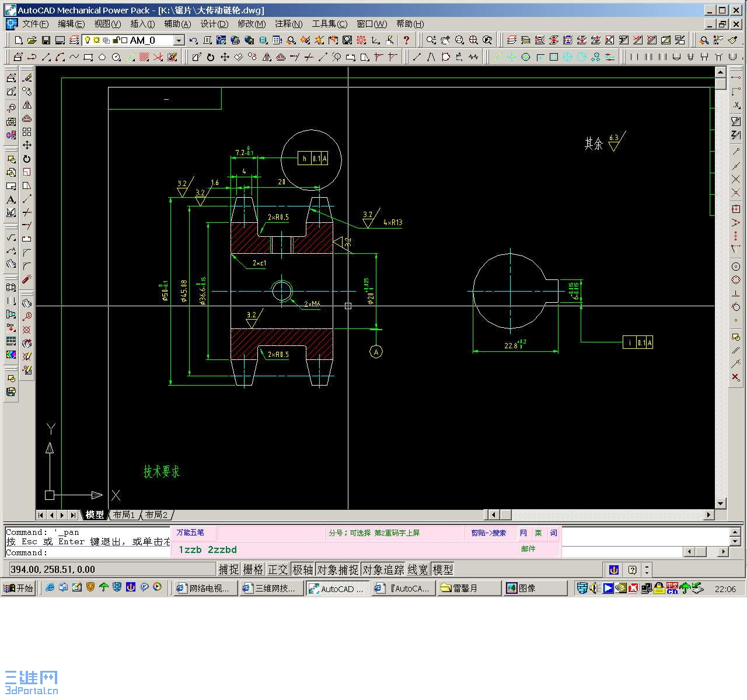Viewport: 747px width, 700px height.
Task: Click the 开始 Start button
Action: (19, 588)
